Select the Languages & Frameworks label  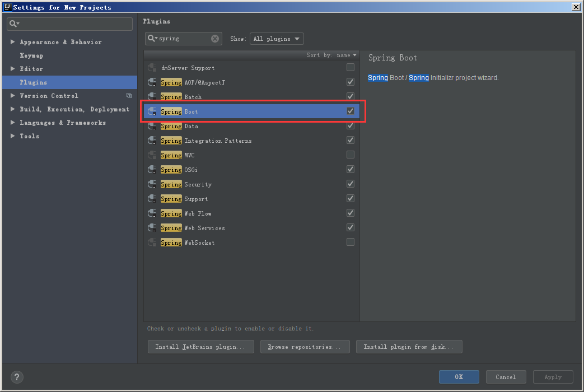63,123
